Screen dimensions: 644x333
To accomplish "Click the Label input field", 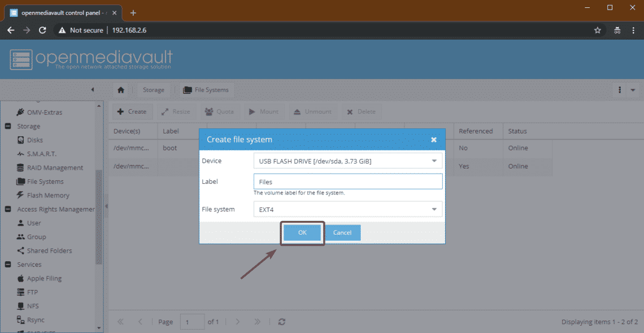I will [348, 181].
